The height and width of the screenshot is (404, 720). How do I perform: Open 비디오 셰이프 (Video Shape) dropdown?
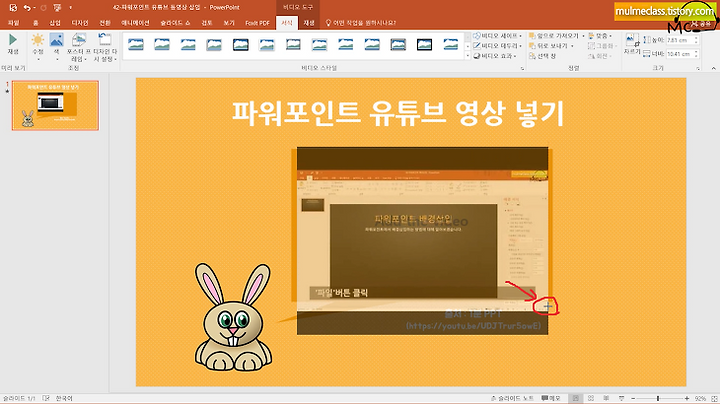coord(498,36)
